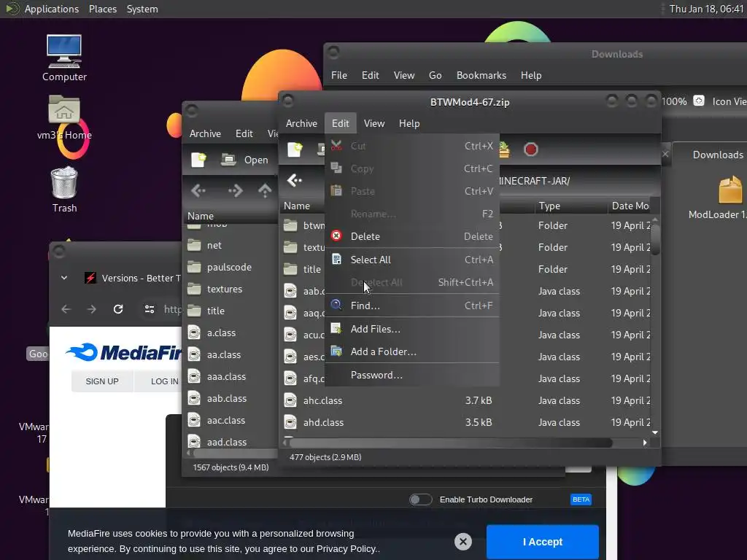Click Open button in the left archive window

pos(245,160)
